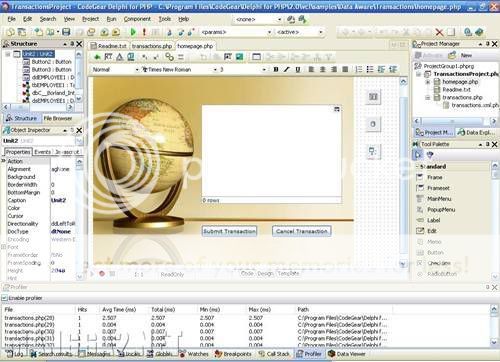The image size is (500, 362).
Task: Click the insert image icon in editor toolbar
Action: point(239,57)
